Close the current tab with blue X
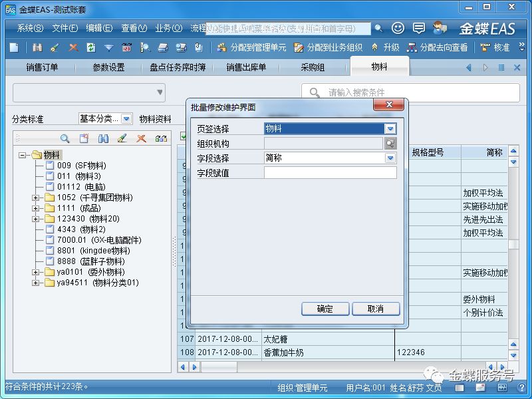Screen dimensions: 532x399 coord(517,68)
